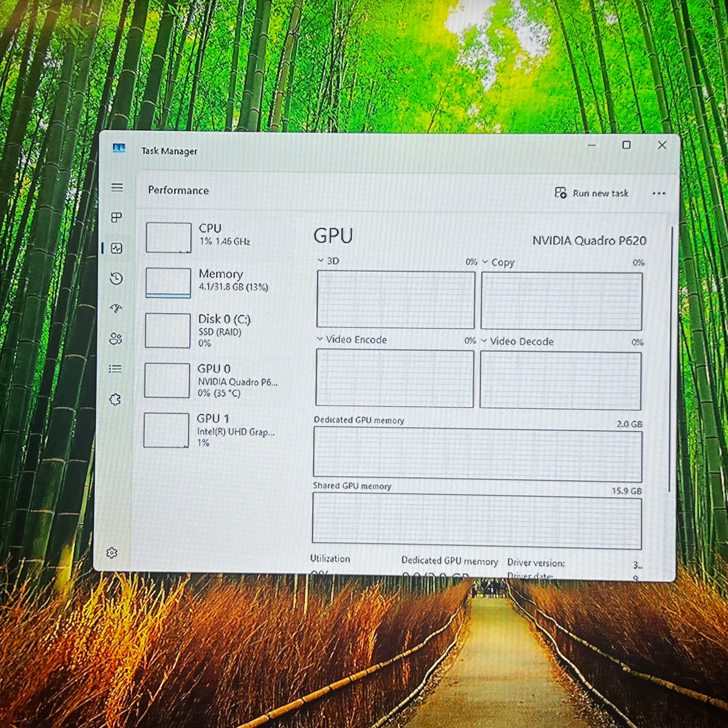This screenshot has width=728, height=728.
Task: Click the '1% 1.46 GHz' CPU value
Action: pos(224,241)
